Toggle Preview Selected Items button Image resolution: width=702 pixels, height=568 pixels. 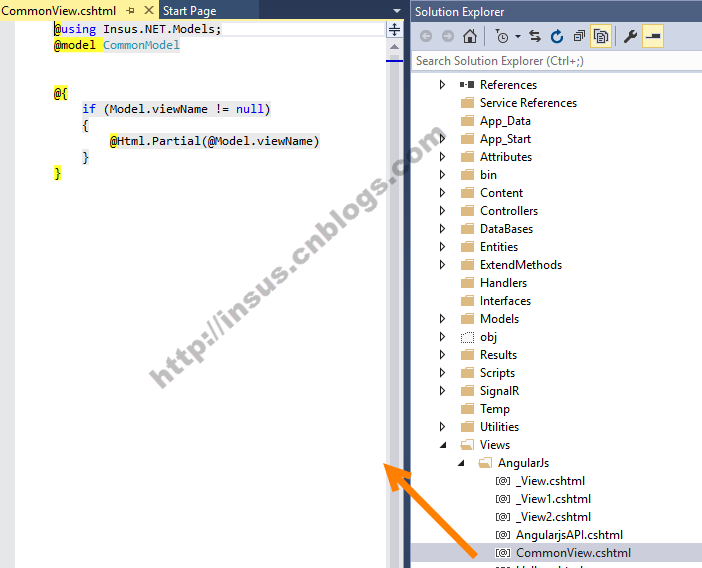pos(653,36)
